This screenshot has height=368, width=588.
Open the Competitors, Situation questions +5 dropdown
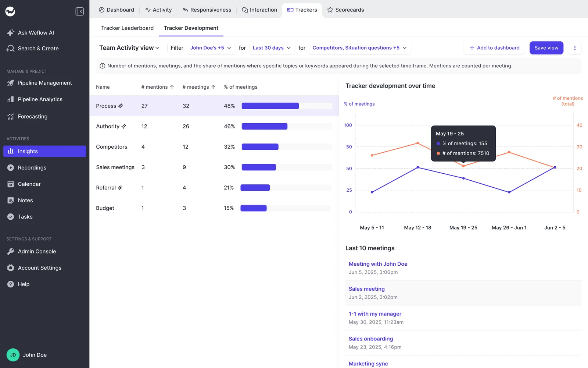[x=360, y=48]
